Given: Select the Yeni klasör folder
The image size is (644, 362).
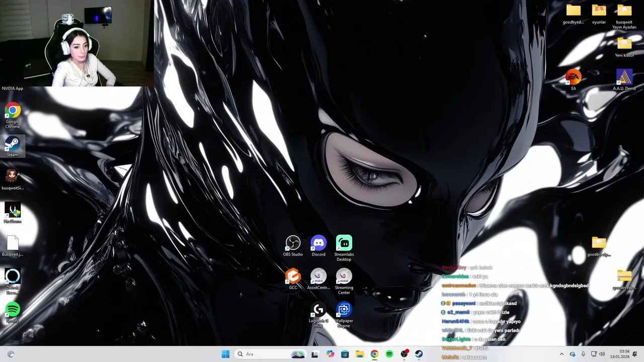Looking at the screenshot, I should pos(624,47).
